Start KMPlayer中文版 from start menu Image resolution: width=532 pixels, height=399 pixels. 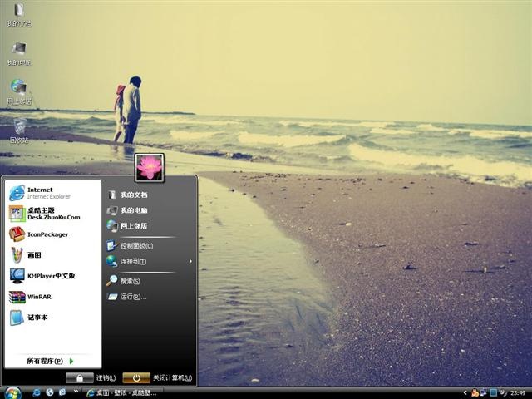(x=52, y=275)
